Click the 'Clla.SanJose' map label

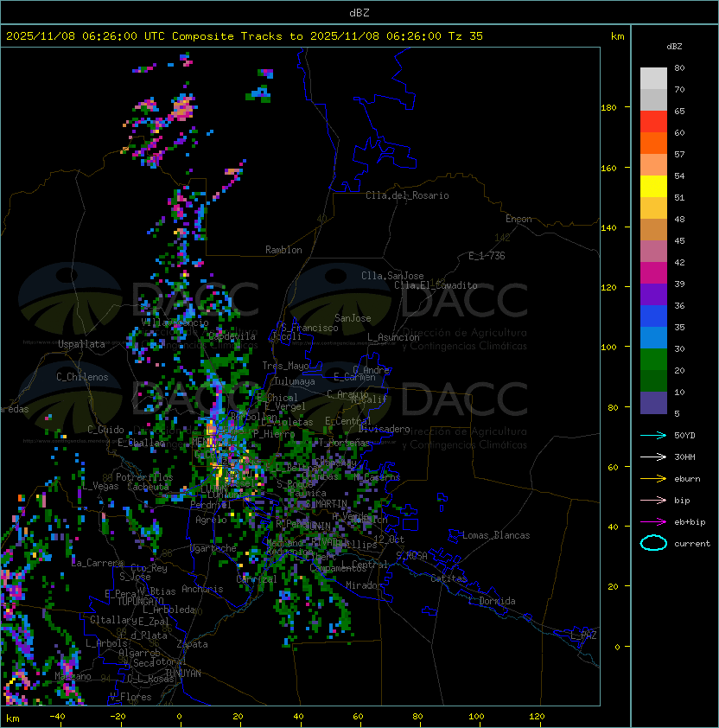tap(392, 276)
